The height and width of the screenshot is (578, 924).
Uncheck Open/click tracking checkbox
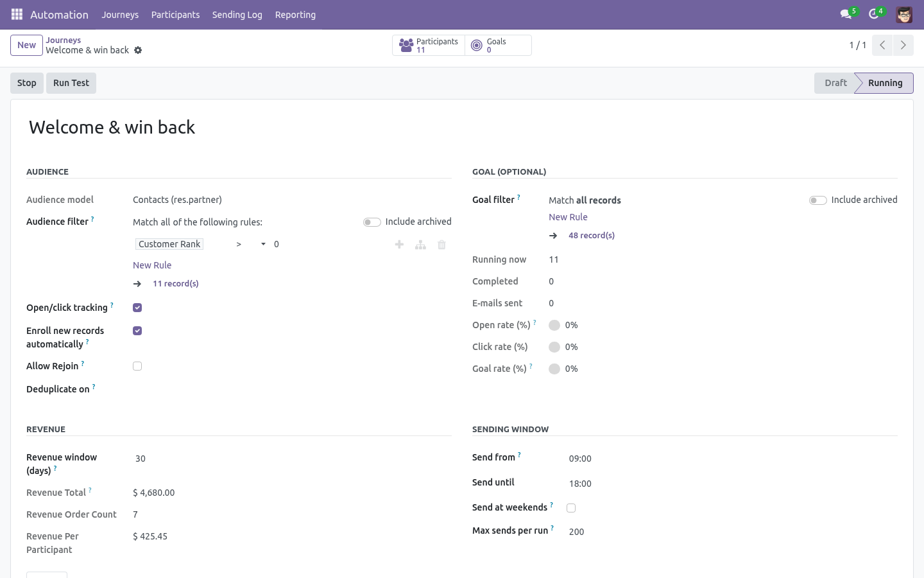tap(137, 308)
